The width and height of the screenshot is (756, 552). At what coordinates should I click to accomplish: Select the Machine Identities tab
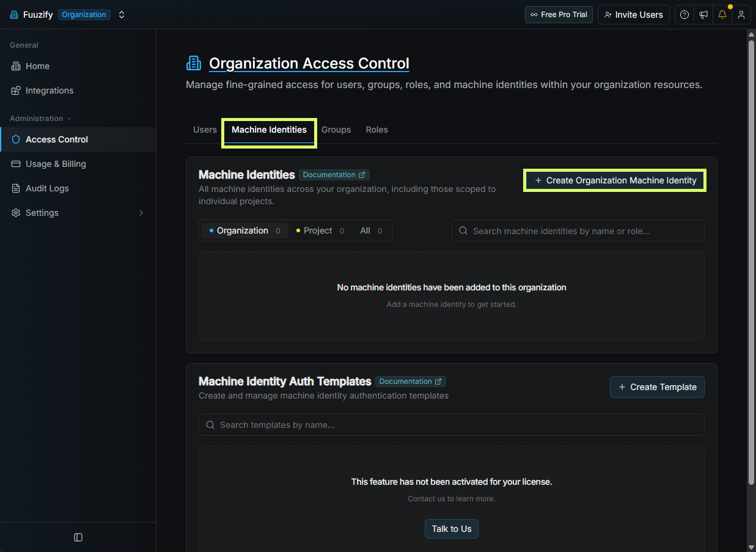tap(269, 130)
